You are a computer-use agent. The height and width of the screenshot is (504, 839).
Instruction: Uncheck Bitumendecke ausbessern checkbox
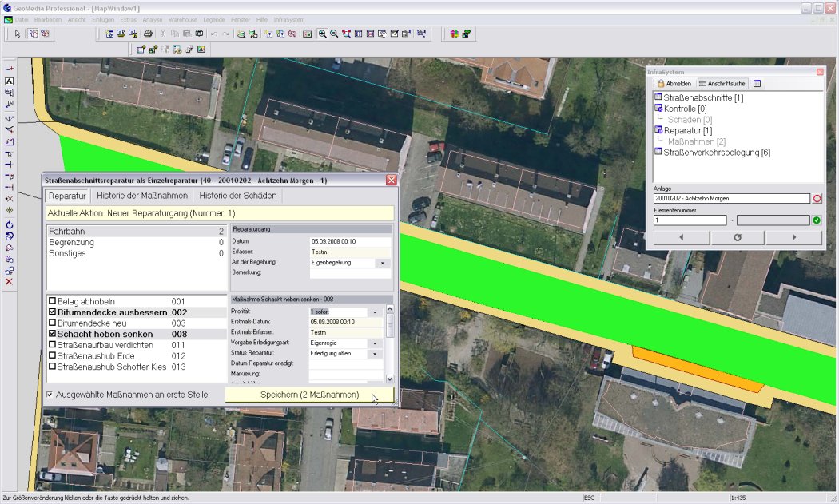click(x=53, y=312)
